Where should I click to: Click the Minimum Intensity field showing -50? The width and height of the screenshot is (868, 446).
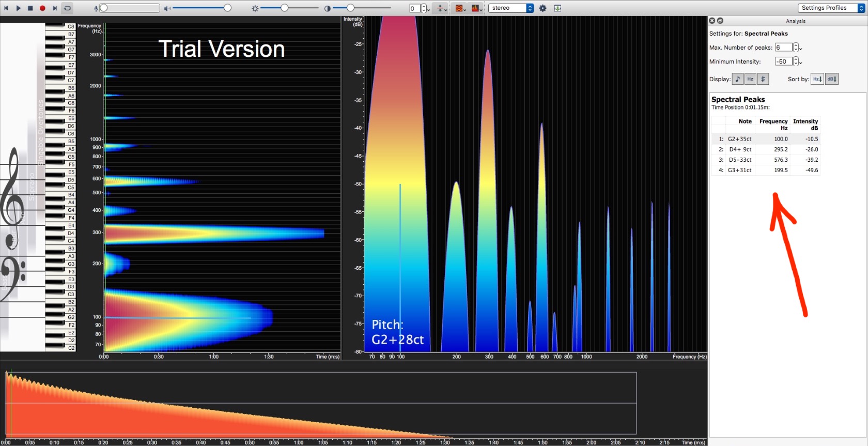[x=783, y=61]
